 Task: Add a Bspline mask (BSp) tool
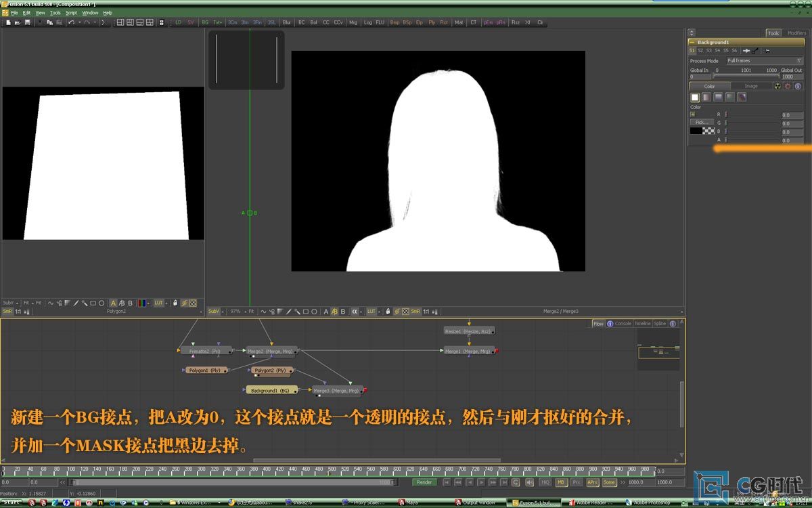(407, 22)
